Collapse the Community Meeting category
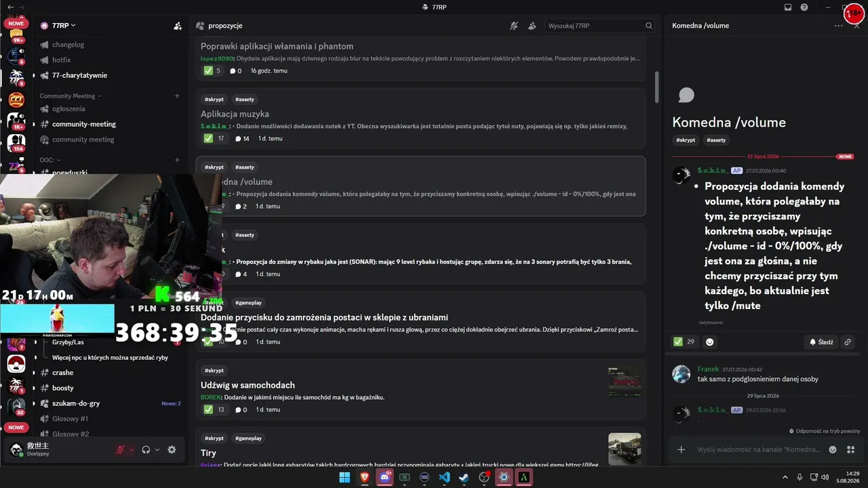This screenshot has width=868, height=488. click(x=70, y=96)
